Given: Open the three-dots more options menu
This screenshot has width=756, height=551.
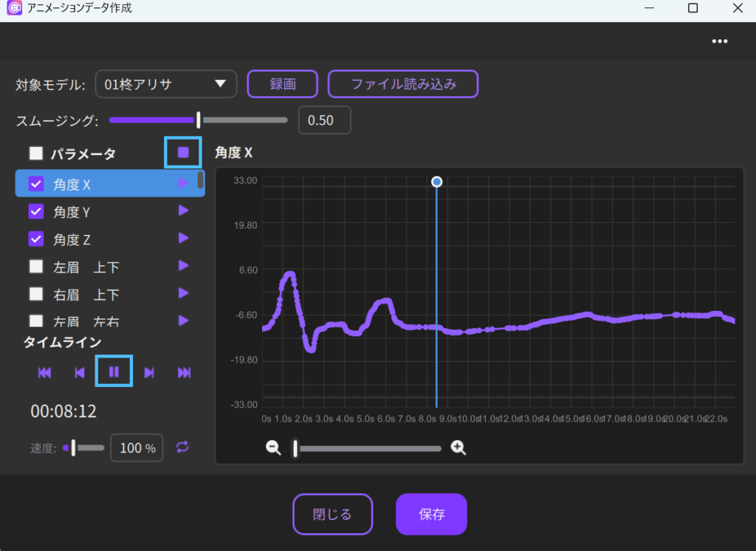Looking at the screenshot, I should point(720,41).
